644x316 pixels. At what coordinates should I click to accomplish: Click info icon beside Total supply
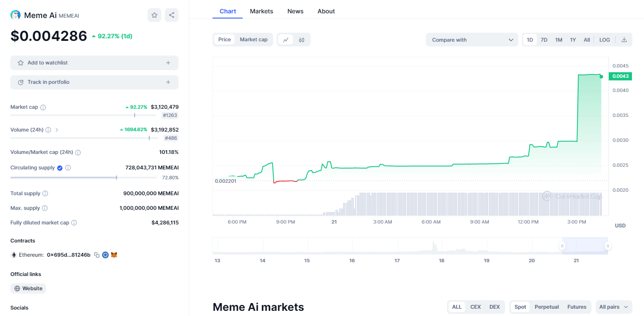[x=45, y=193]
